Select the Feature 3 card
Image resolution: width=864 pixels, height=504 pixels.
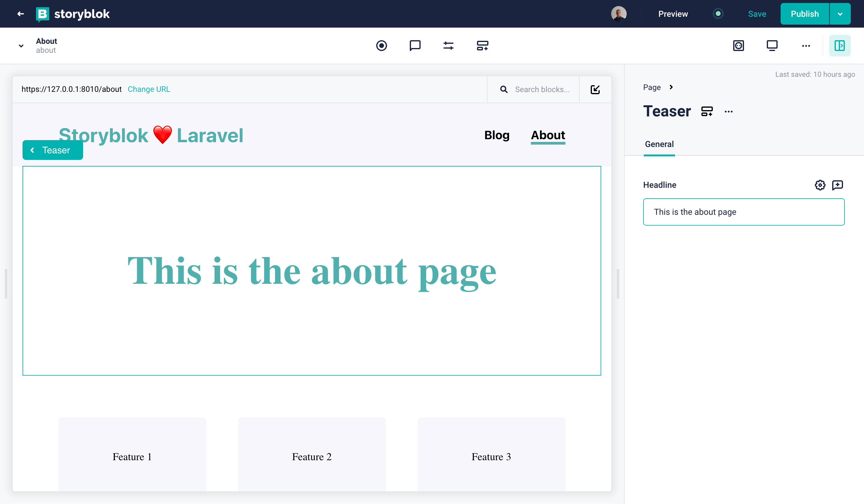[491, 454]
